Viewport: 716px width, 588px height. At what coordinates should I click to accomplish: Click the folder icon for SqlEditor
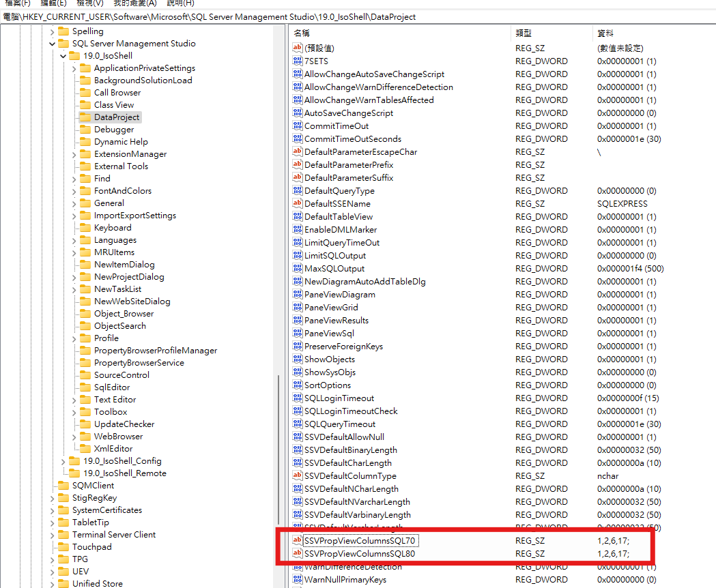[x=85, y=387]
